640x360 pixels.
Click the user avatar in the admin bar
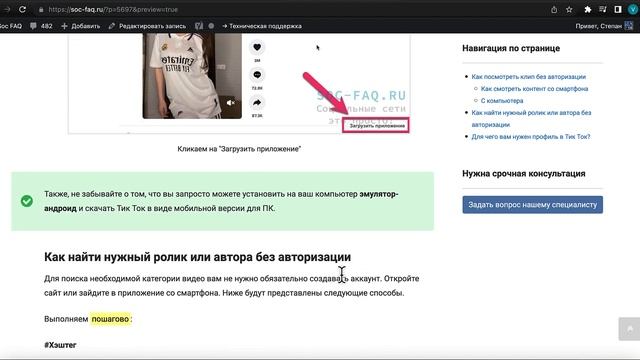point(629,26)
